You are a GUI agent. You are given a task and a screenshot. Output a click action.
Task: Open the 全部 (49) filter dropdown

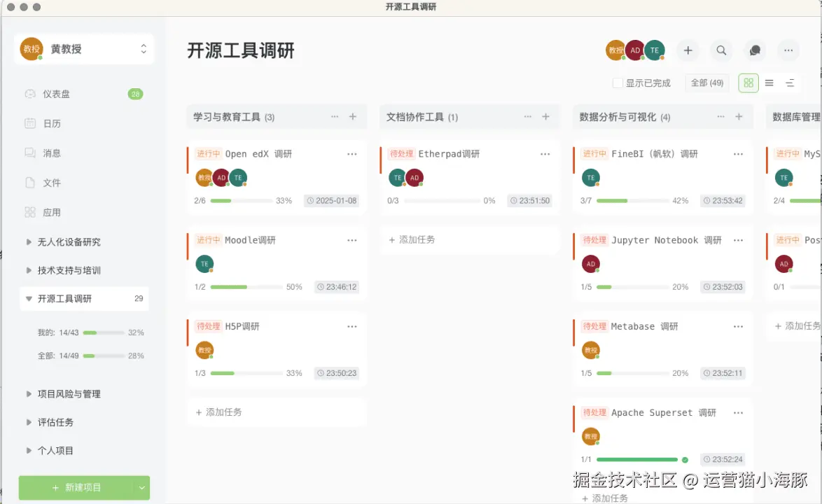[706, 83]
